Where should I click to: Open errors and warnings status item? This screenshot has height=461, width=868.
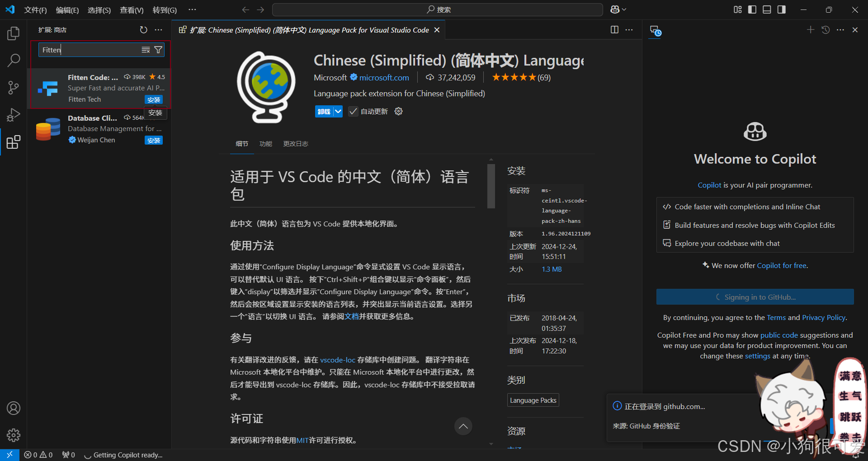pyautogui.click(x=38, y=455)
